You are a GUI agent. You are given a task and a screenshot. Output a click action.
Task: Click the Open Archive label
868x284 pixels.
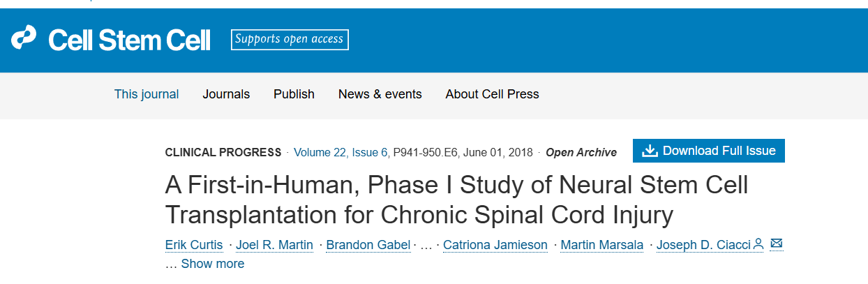[x=581, y=152]
